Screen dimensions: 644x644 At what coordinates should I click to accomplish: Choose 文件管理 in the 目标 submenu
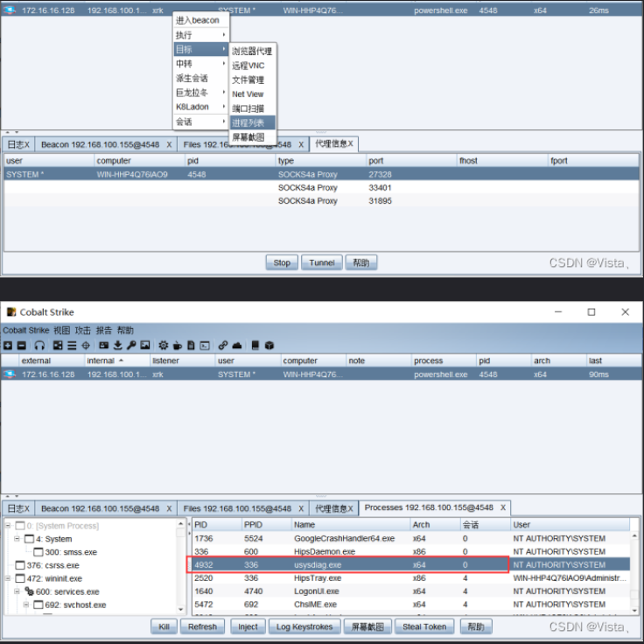[x=252, y=80]
